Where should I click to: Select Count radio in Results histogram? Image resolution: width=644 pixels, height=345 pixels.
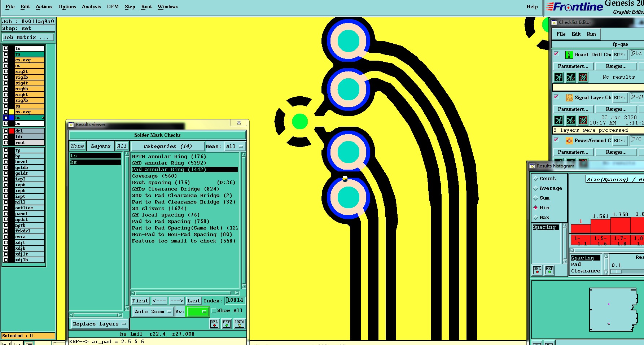point(536,179)
